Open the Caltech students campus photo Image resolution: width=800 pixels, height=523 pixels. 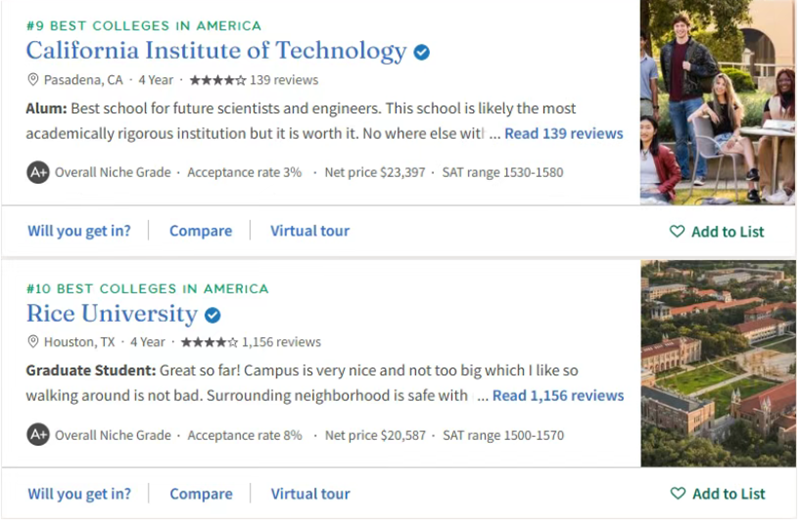coord(717,102)
